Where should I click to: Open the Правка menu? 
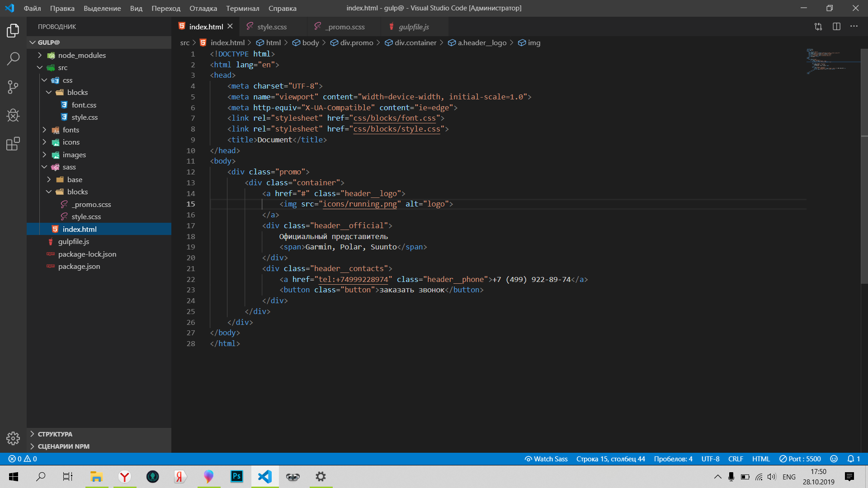tap(62, 8)
